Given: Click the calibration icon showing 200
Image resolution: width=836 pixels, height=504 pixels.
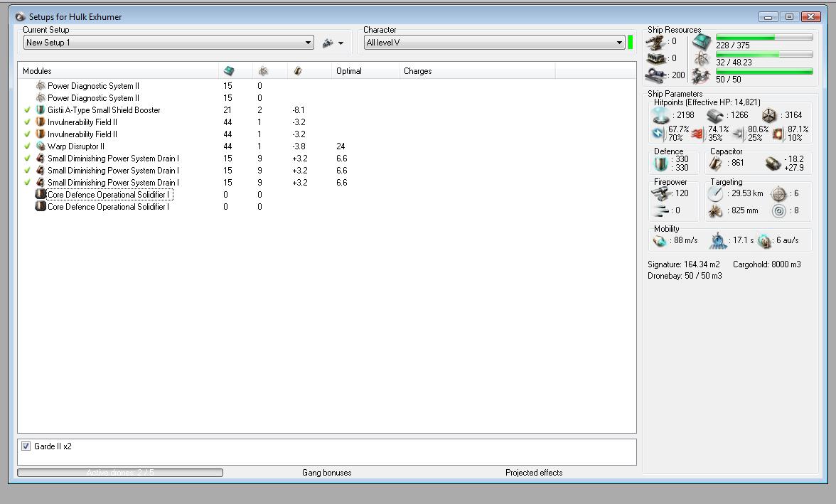Looking at the screenshot, I should 656,76.
